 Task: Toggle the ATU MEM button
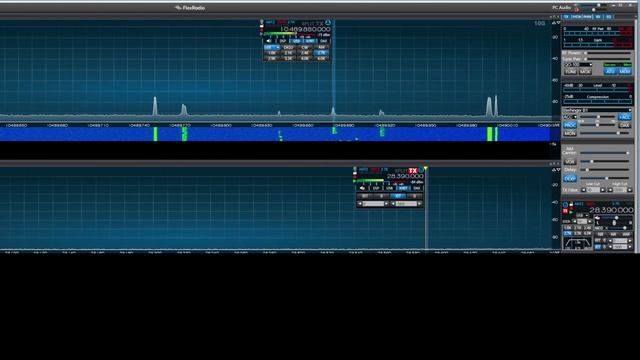(x=624, y=71)
